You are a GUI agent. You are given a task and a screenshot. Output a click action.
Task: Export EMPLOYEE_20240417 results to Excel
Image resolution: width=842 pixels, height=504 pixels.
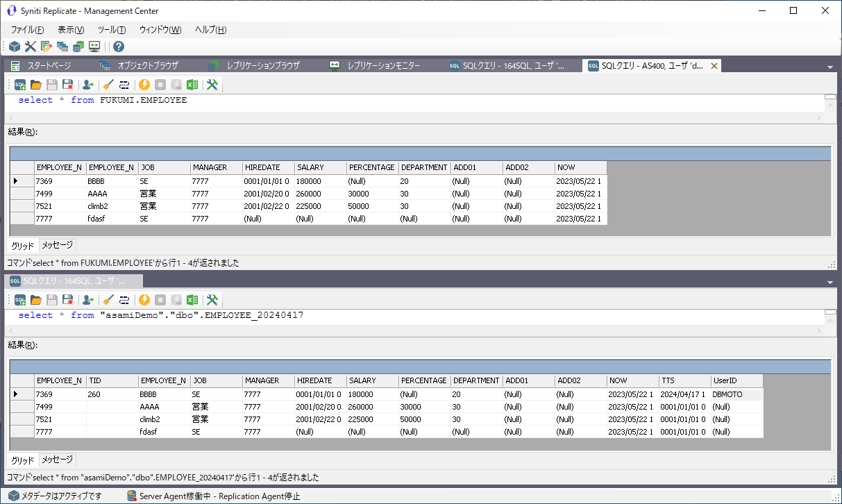click(192, 300)
